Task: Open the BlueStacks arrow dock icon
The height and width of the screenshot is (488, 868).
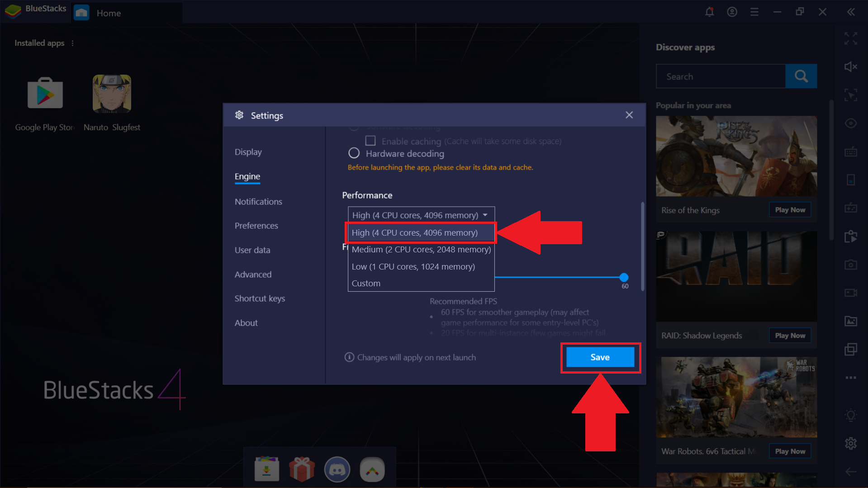Action: (372, 469)
